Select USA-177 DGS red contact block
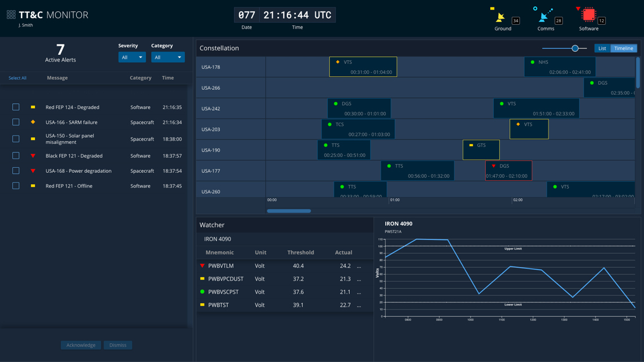Screen dimensions: 644x362 pyautogui.click(x=508, y=171)
